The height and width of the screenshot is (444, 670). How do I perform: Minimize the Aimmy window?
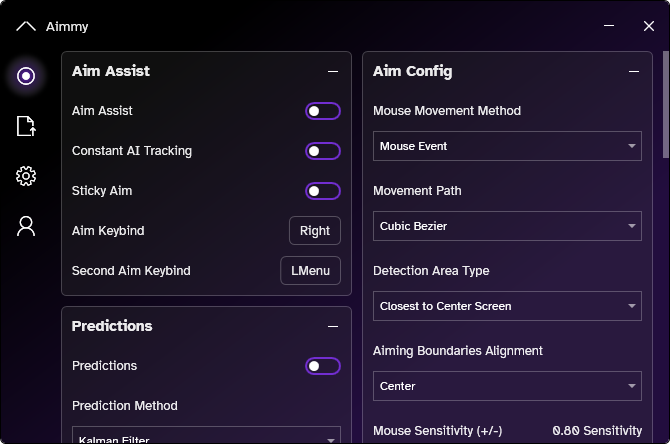pos(609,26)
